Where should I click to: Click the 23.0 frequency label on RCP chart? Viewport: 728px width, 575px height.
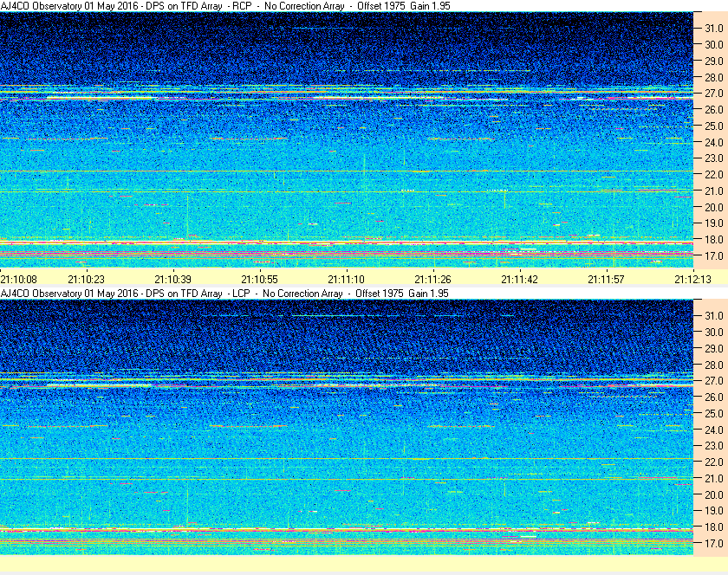tap(714, 158)
